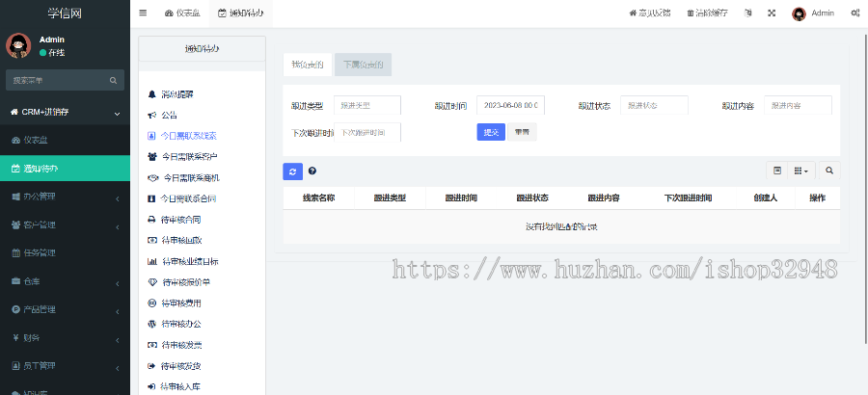Click the 跟进时间 date field
Viewport: 868px width, 395px height.
(510, 105)
